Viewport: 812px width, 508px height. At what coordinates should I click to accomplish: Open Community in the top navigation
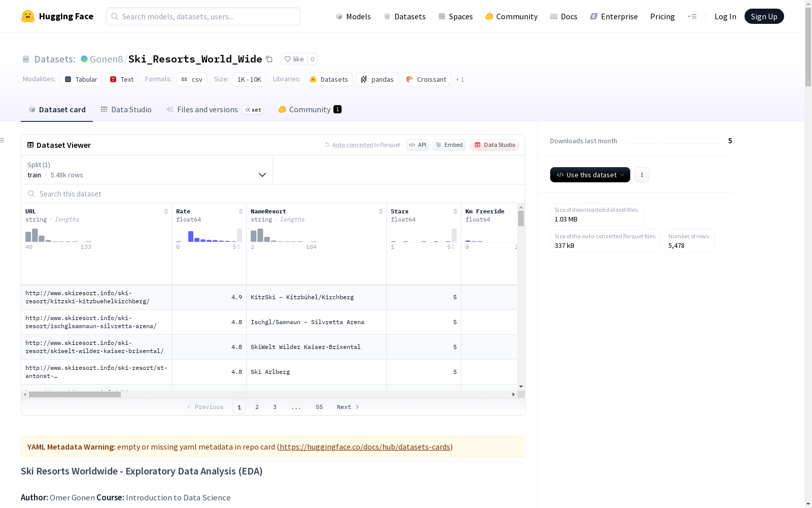[x=512, y=16]
